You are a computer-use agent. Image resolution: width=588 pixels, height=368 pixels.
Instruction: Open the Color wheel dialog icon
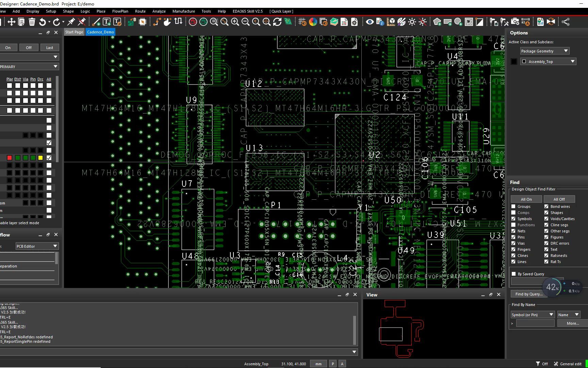(313, 22)
